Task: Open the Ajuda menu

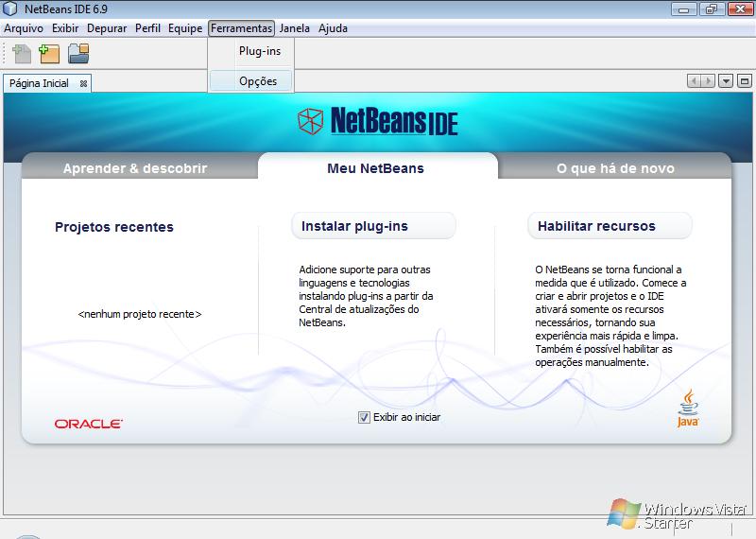Action: [x=333, y=28]
